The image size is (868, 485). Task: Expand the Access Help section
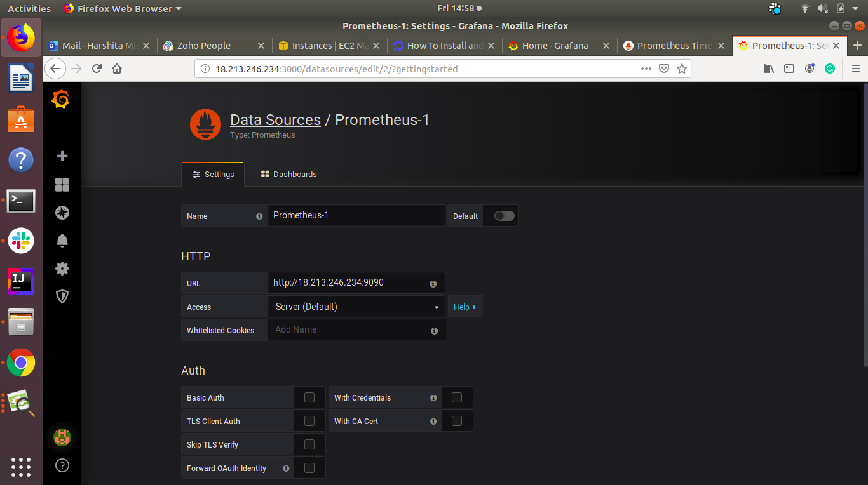click(x=465, y=307)
